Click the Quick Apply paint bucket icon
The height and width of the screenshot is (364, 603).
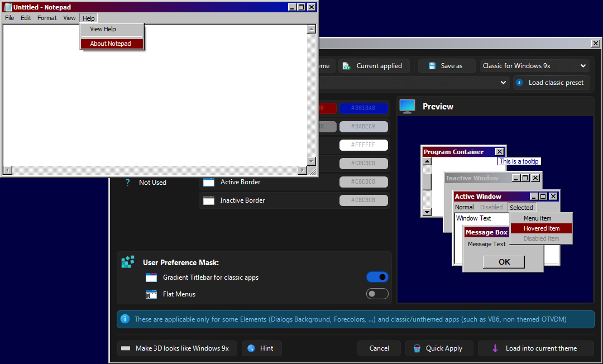click(417, 348)
